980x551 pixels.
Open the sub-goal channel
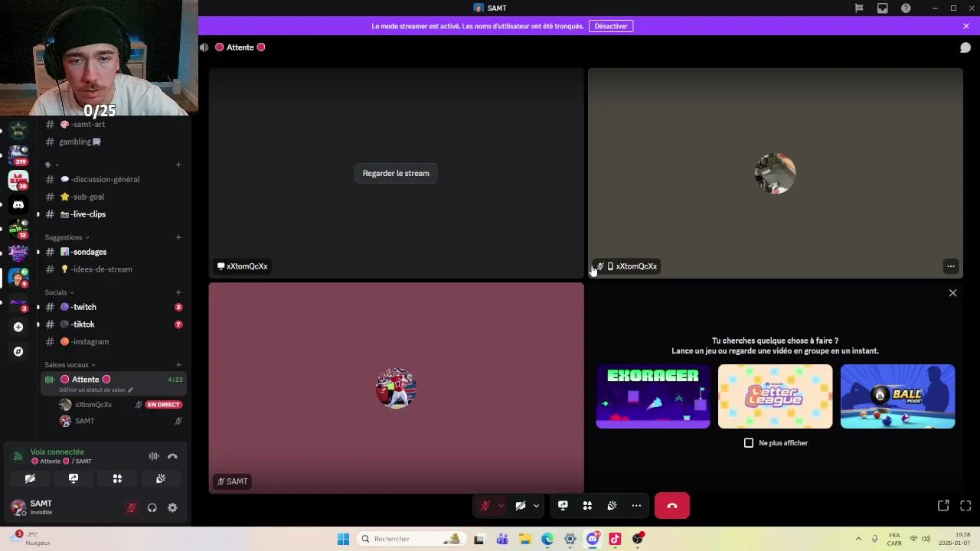tap(113, 197)
